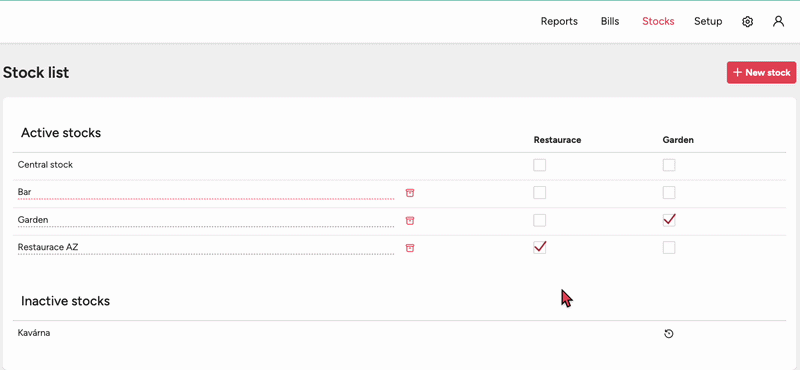Uncheck Restaurace box for Restaurace AZ

click(x=539, y=248)
